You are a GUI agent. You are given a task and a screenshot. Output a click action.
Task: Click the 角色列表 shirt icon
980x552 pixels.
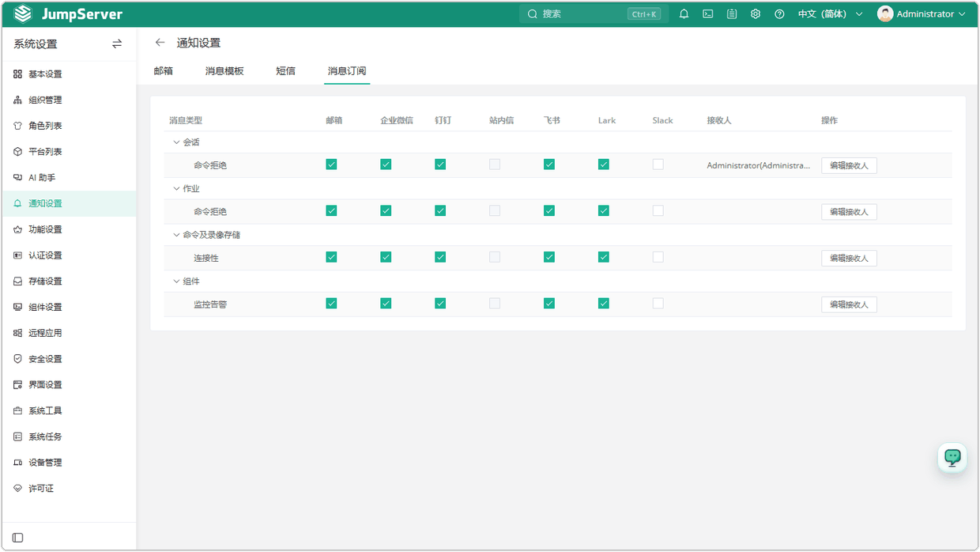coord(18,126)
